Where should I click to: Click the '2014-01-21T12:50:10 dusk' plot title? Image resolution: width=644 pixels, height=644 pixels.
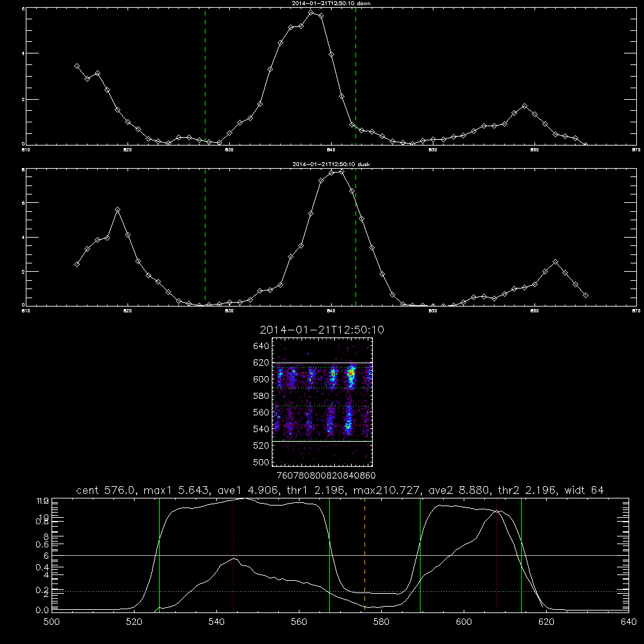[x=331, y=164]
